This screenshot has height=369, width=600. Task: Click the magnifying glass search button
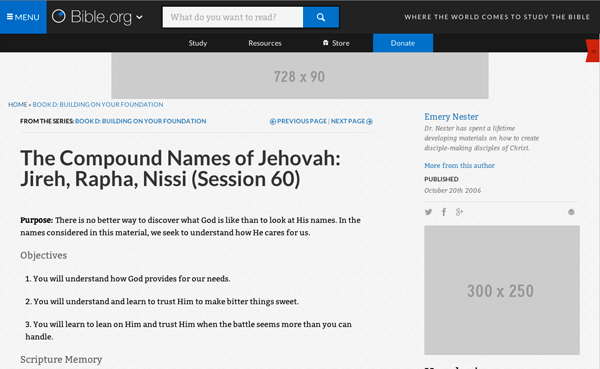[321, 17]
